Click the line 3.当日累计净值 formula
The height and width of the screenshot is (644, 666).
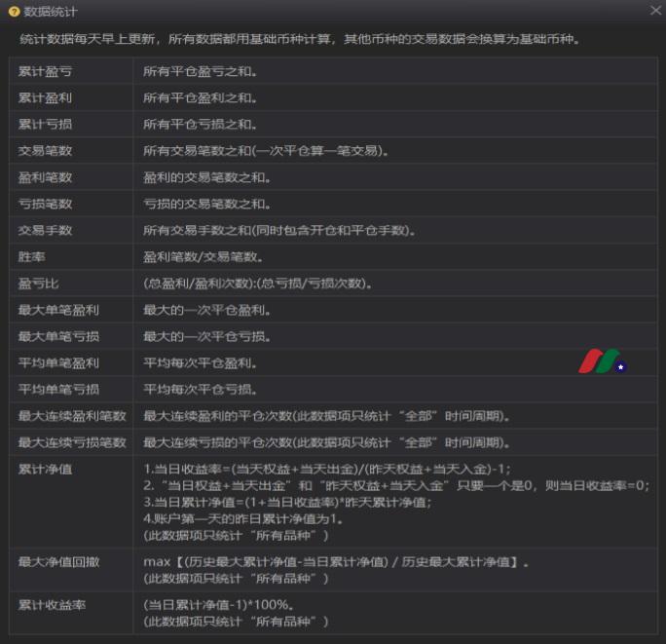[287, 502]
